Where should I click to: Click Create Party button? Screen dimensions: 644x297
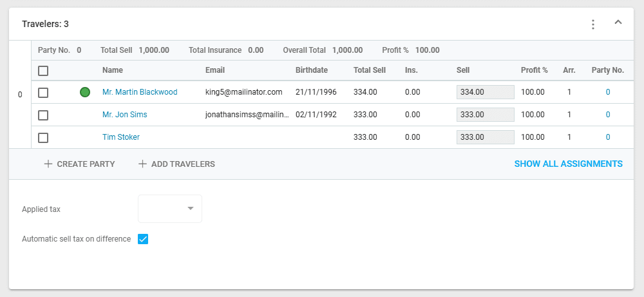pos(80,164)
